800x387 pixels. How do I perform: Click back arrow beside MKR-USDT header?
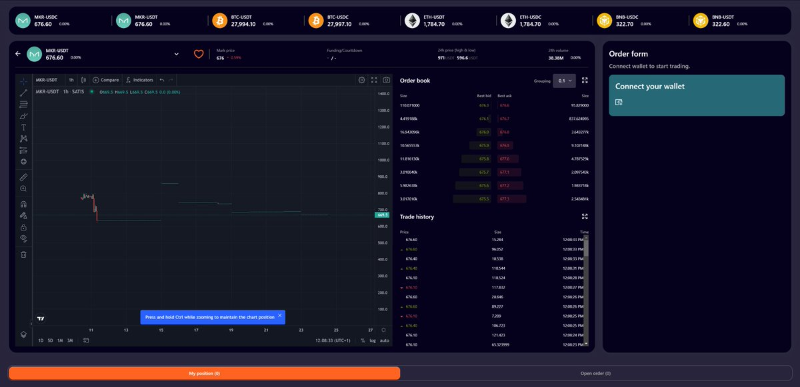click(18, 54)
